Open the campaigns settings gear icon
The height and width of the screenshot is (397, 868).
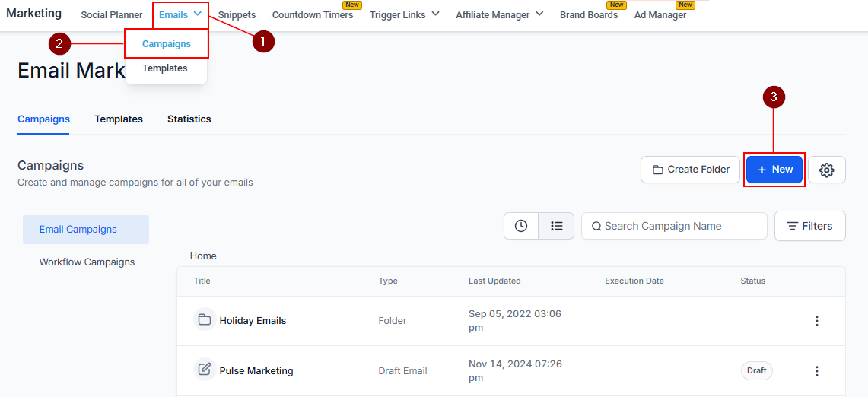pos(826,170)
